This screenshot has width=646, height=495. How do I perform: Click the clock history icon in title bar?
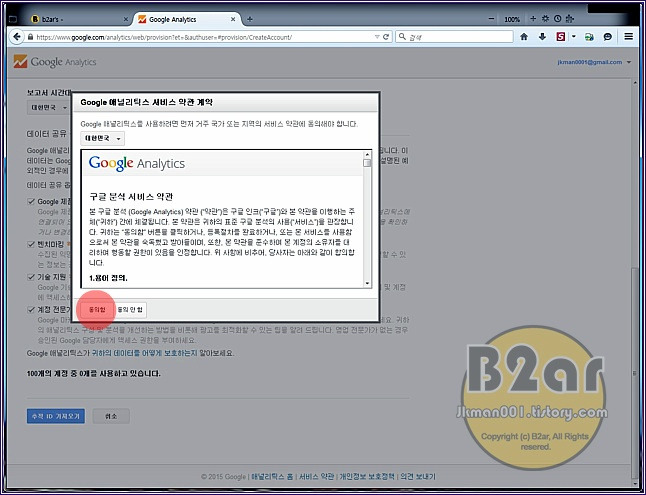pyautogui.click(x=557, y=19)
